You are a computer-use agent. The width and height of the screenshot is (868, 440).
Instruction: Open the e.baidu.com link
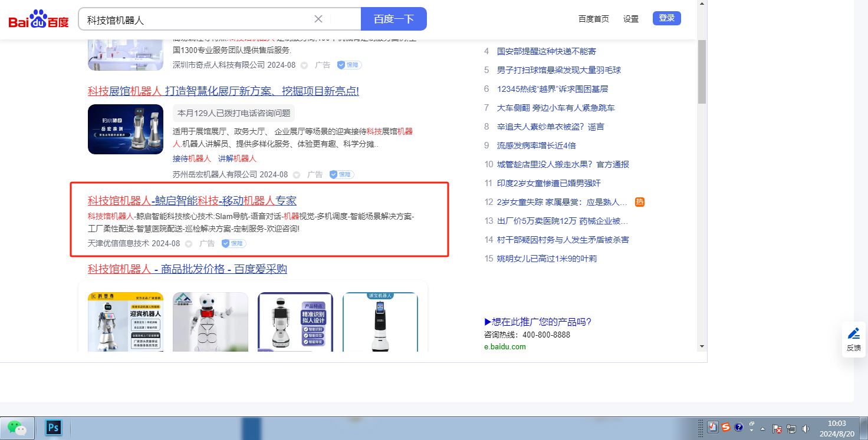tap(505, 347)
